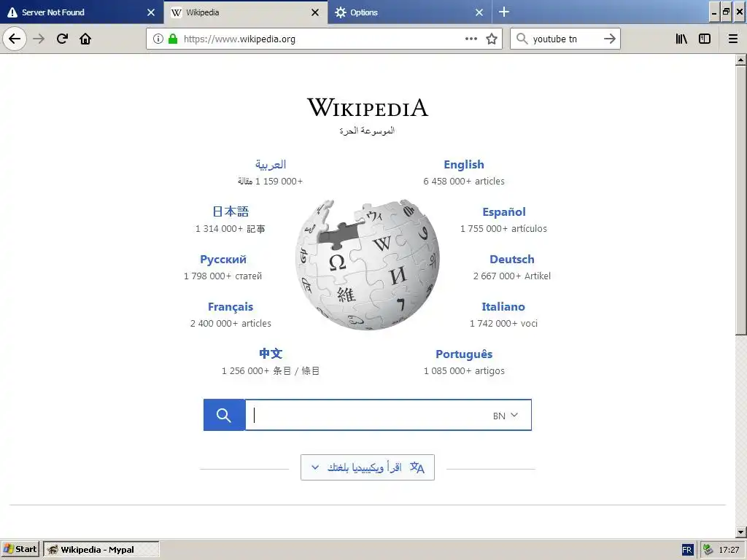Open the hamburger application menu
Image resolution: width=747 pixels, height=560 pixels.
tap(733, 39)
